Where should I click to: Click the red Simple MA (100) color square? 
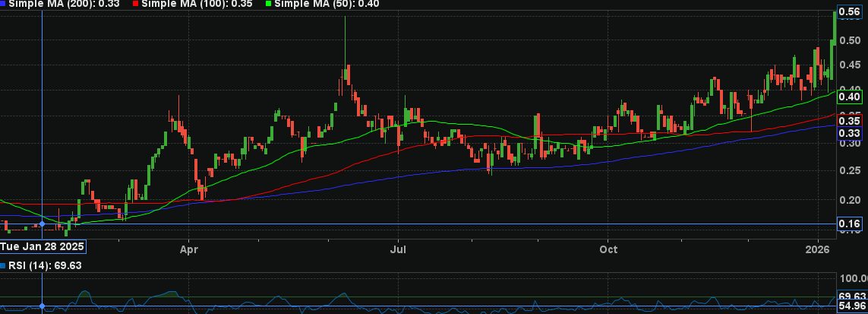(x=136, y=3)
